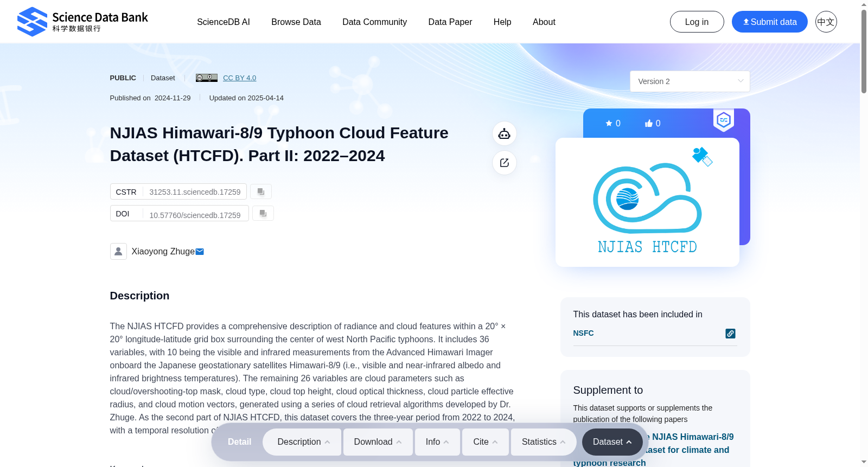This screenshot has width=868, height=467.
Task: Click the author name Xiaoyong Zhuge
Action: pos(163,252)
